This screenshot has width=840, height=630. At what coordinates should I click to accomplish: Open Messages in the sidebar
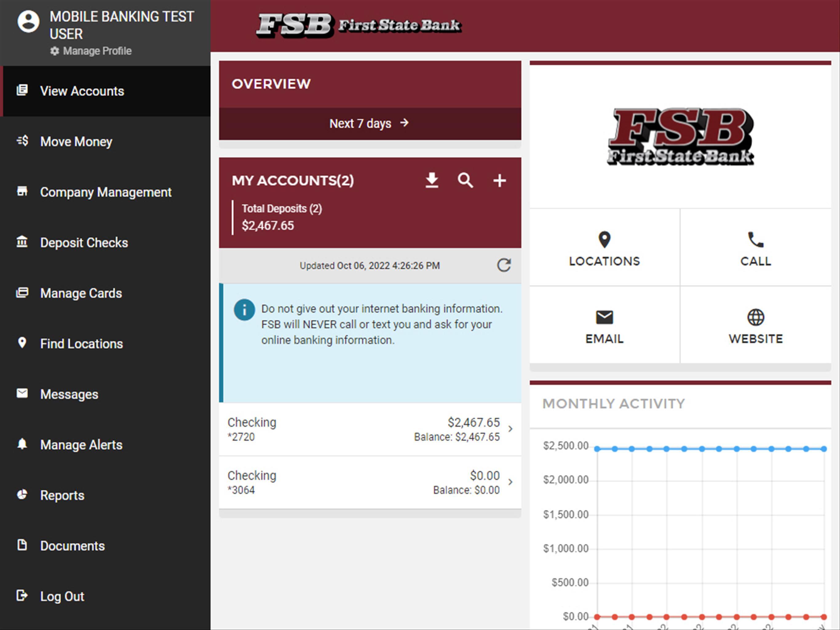tap(105, 394)
